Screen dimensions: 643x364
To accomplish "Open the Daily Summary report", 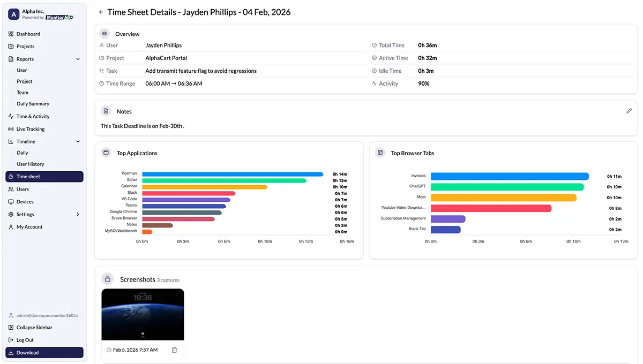I will click(33, 103).
